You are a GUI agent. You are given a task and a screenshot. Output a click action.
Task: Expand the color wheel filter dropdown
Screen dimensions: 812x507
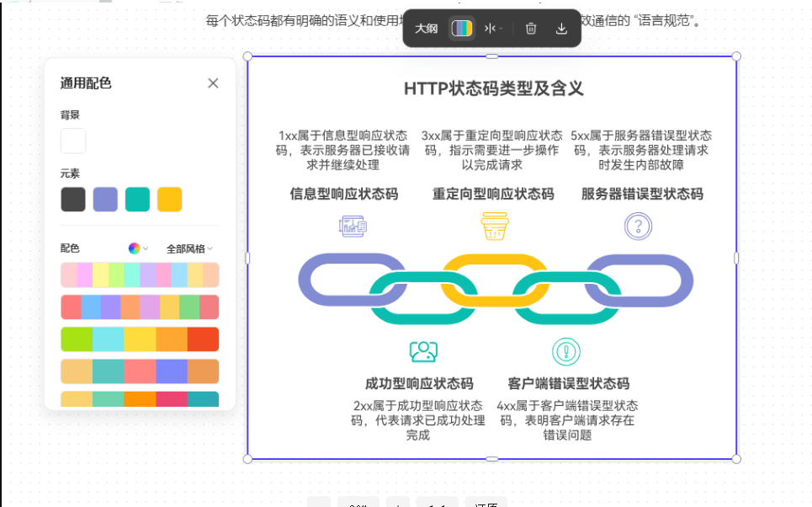click(138, 248)
